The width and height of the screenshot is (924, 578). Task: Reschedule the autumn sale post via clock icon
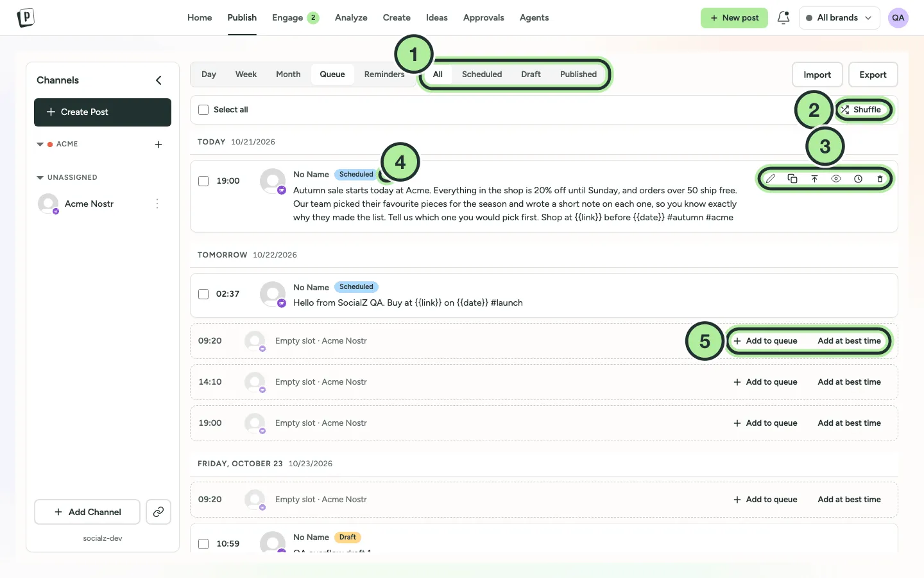pos(858,179)
